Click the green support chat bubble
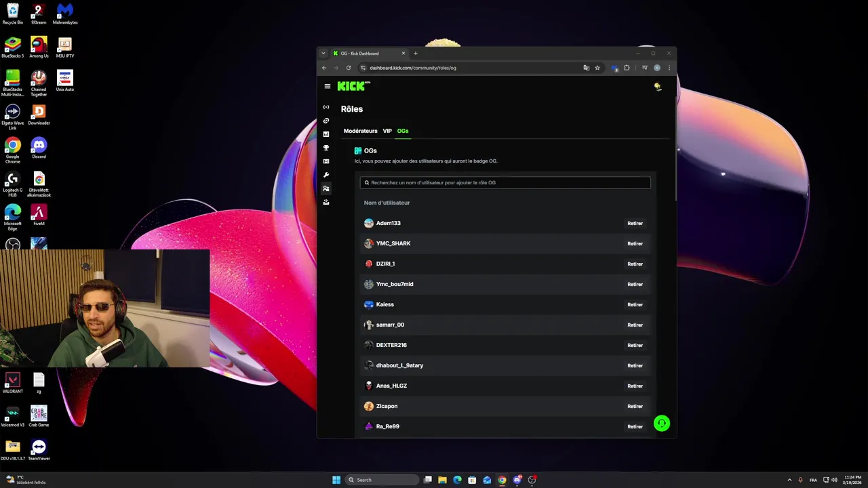868x488 pixels. point(662,424)
